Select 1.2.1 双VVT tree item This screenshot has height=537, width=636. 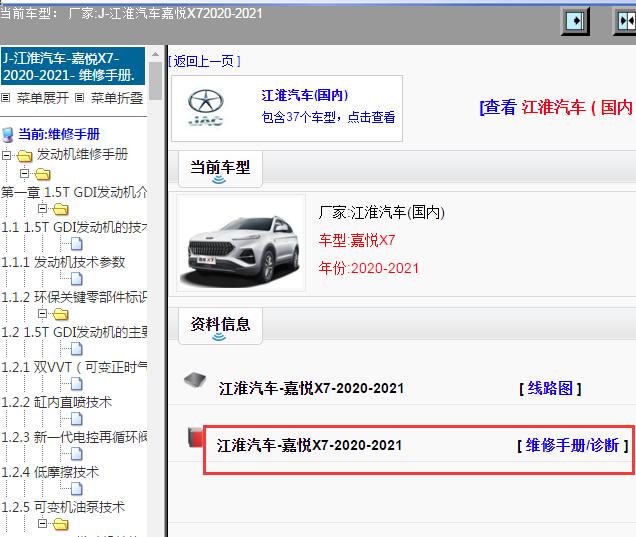coord(74,367)
